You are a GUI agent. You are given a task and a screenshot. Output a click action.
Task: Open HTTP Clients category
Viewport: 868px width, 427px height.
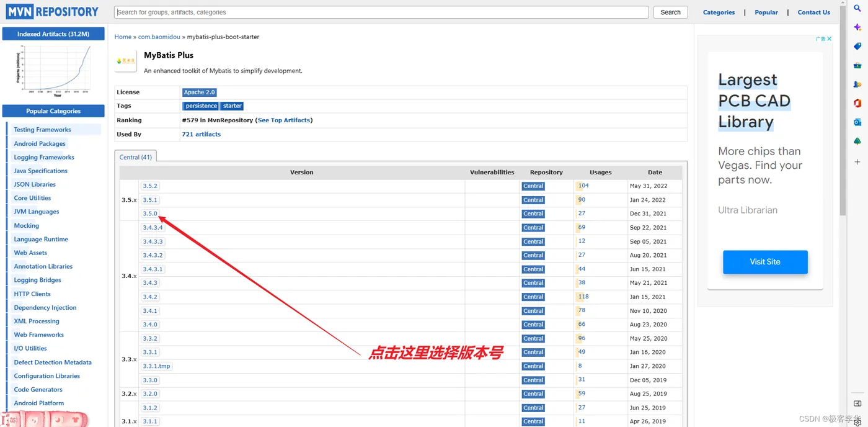click(x=32, y=294)
